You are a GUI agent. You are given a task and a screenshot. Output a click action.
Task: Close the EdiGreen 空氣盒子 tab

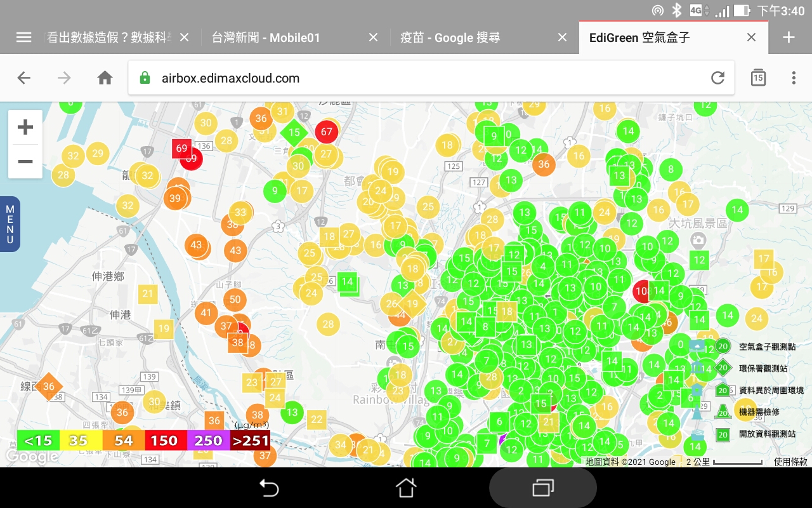751,37
